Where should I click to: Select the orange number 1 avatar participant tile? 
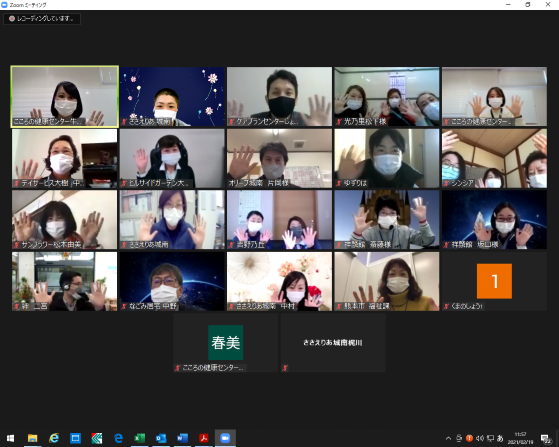coord(494,281)
